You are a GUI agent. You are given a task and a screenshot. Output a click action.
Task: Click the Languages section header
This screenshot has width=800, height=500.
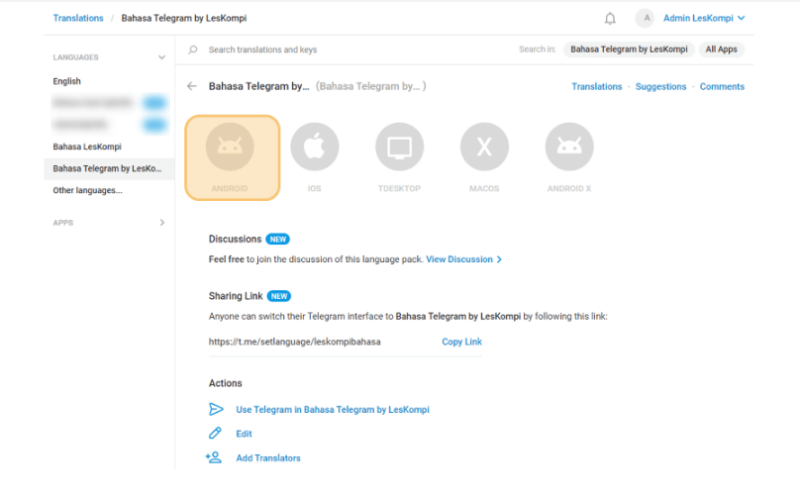(76, 57)
